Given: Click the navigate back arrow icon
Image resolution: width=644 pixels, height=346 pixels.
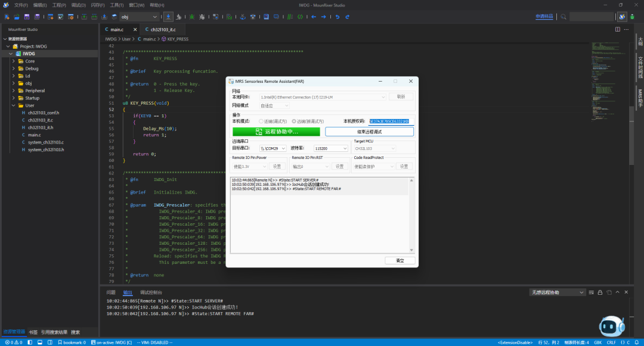Looking at the screenshot, I should pos(314,17).
